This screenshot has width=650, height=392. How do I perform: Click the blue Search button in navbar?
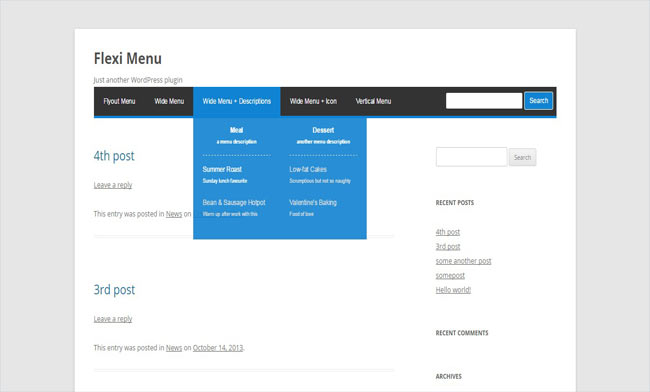pos(538,101)
